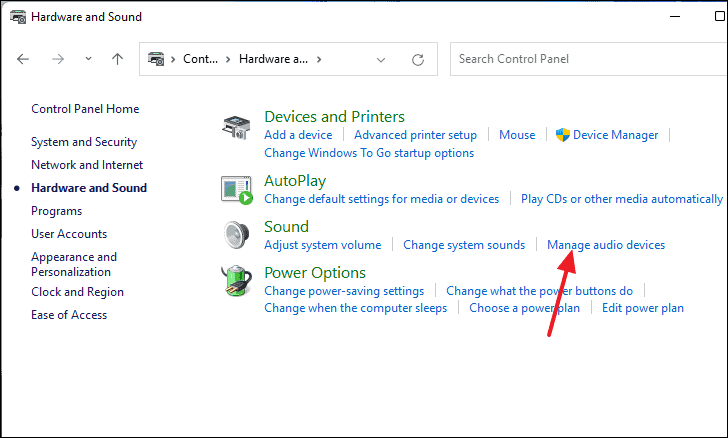This screenshot has width=728, height=438.
Task: Click Change system sounds
Action: [x=464, y=245]
